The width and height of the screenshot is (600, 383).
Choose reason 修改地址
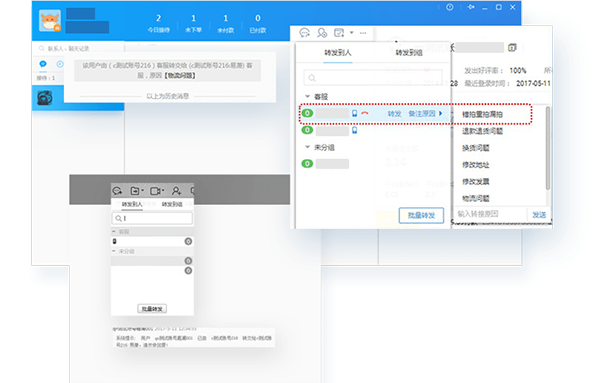[476, 165]
